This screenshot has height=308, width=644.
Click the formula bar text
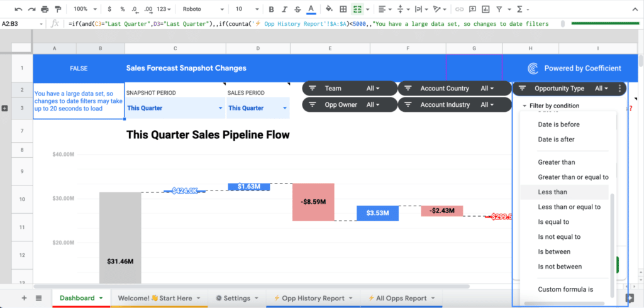click(x=308, y=24)
